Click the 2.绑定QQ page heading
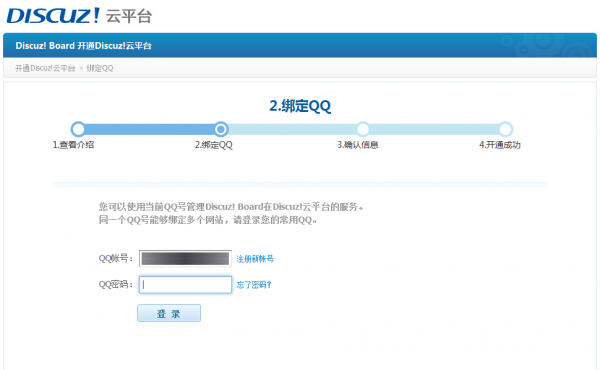The image size is (600, 370). [300, 106]
